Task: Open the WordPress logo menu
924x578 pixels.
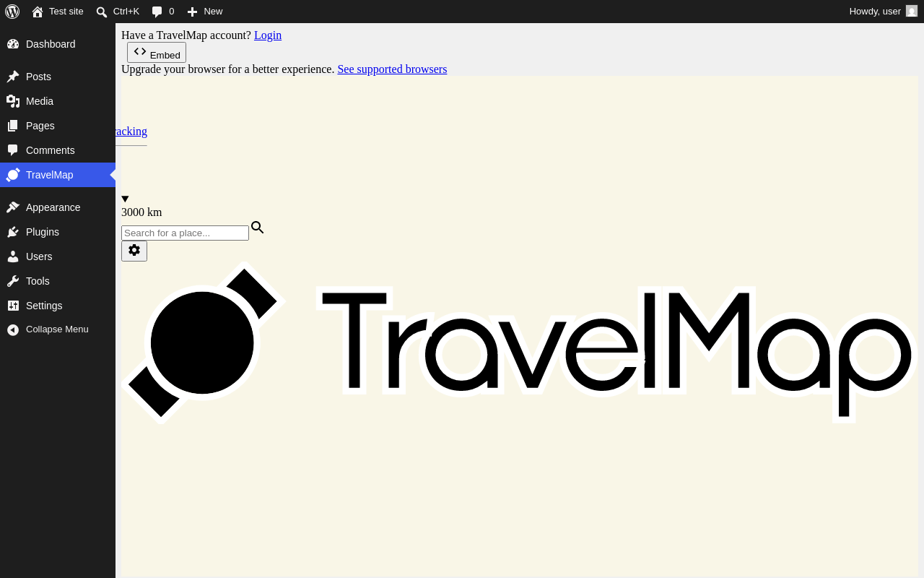Action: 12,12
